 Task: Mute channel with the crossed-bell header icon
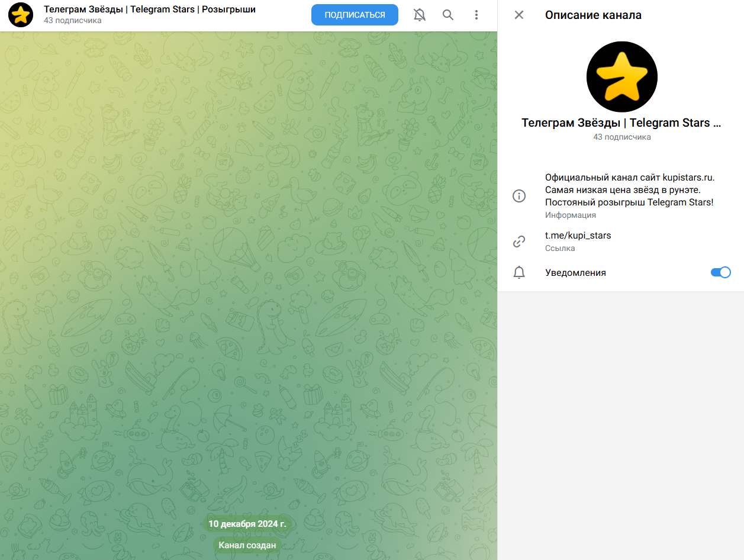pos(419,15)
